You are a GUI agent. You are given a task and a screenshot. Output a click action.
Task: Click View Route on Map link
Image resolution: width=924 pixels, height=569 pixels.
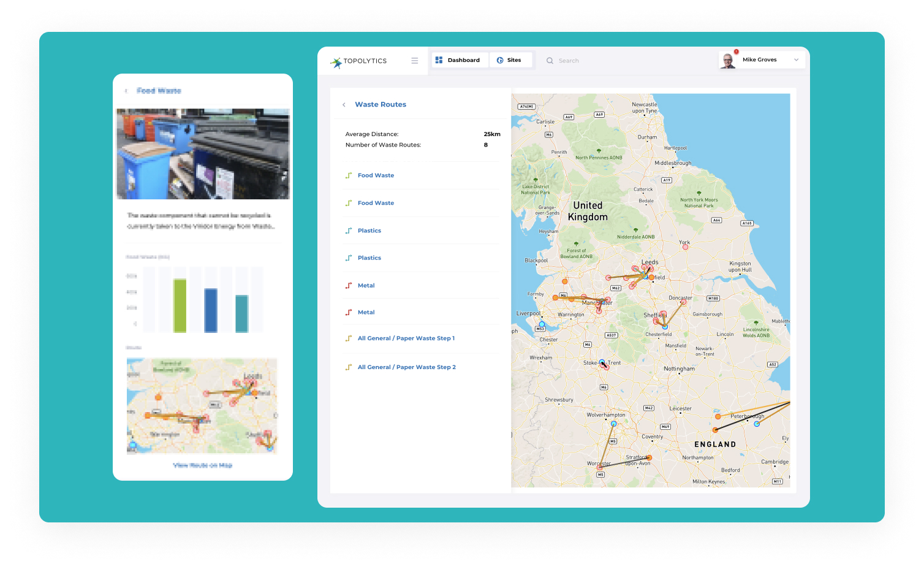click(x=203, y=465)
